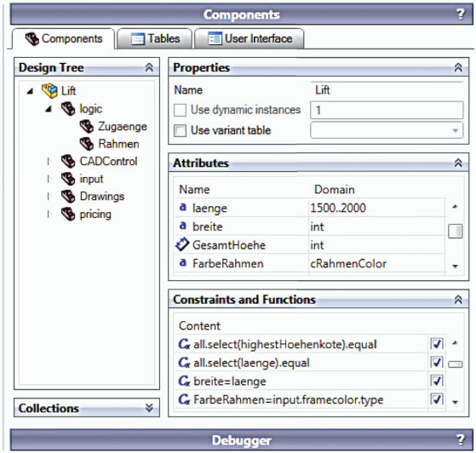Click the Zugaenge component icon
Image resolution: width=476 pixels, height=453 pixels.
pos(87,126)
